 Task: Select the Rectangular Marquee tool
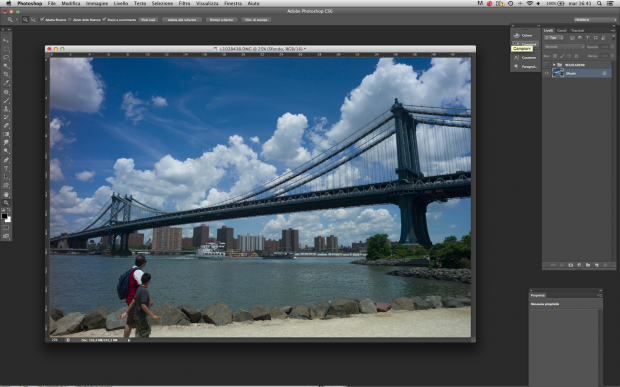click(x=6, y=49)
